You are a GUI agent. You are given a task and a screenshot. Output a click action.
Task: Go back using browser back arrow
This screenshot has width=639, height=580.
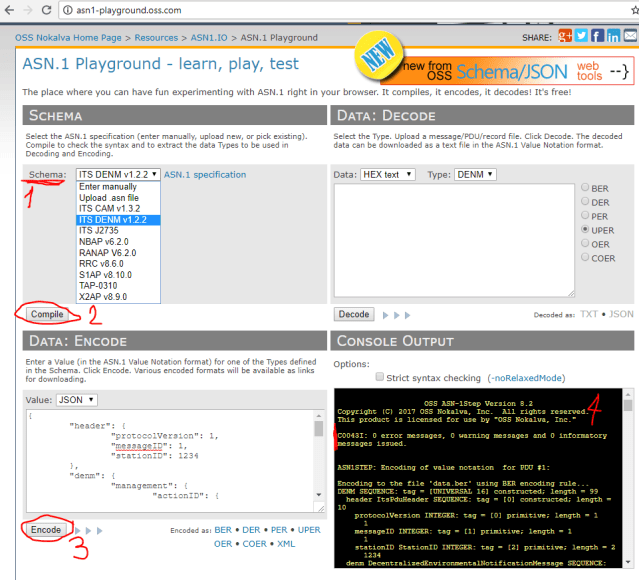point(8,10)
